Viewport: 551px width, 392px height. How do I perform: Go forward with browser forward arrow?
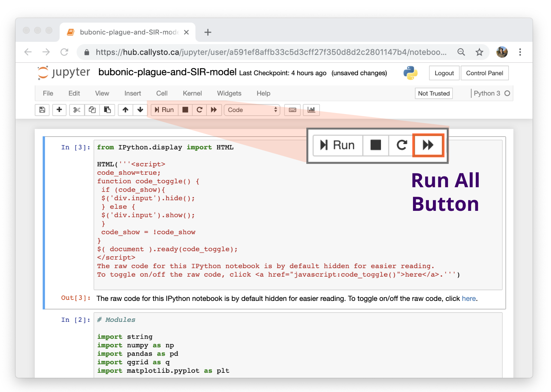coord(46,52)
